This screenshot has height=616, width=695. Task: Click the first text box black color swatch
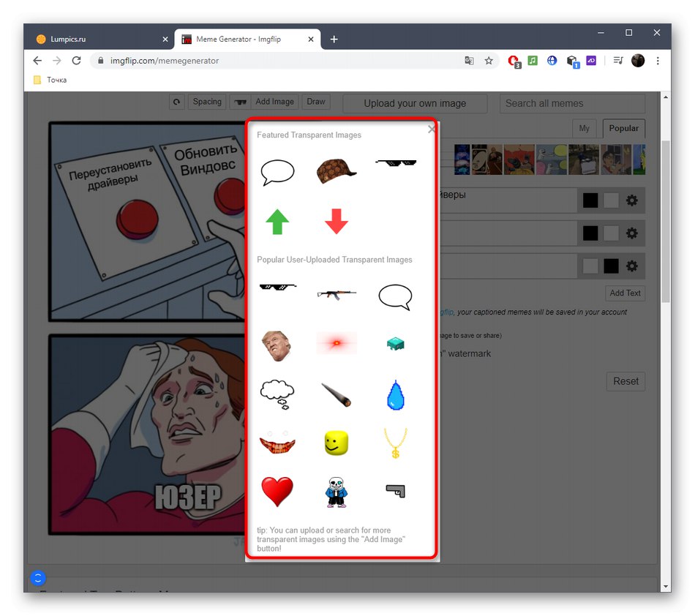tap(590, 200)
